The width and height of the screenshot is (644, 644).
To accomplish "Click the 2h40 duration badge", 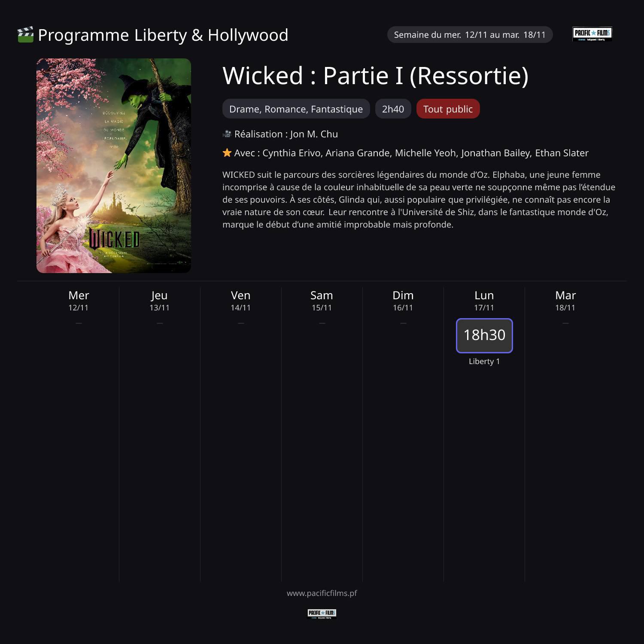I will click(x=393, y=109).
